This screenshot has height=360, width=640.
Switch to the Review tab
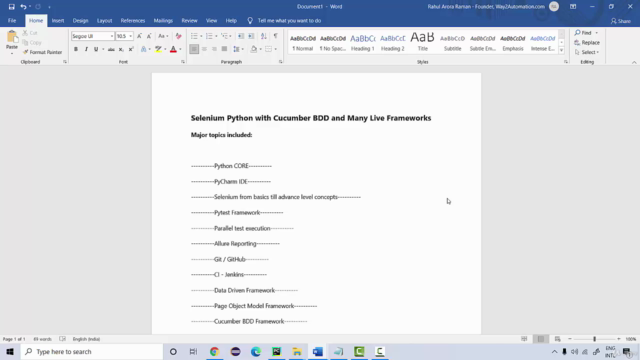point(189,21)
